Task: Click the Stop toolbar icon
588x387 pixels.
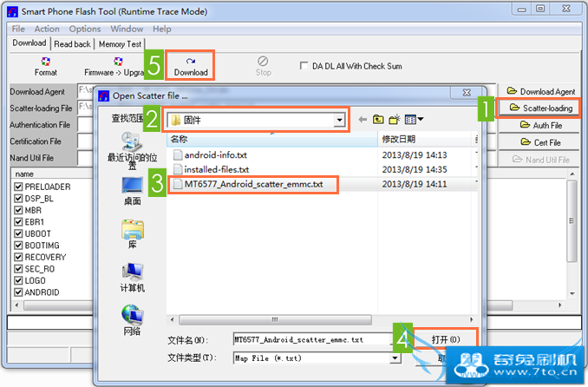Action: pos(264,67)
